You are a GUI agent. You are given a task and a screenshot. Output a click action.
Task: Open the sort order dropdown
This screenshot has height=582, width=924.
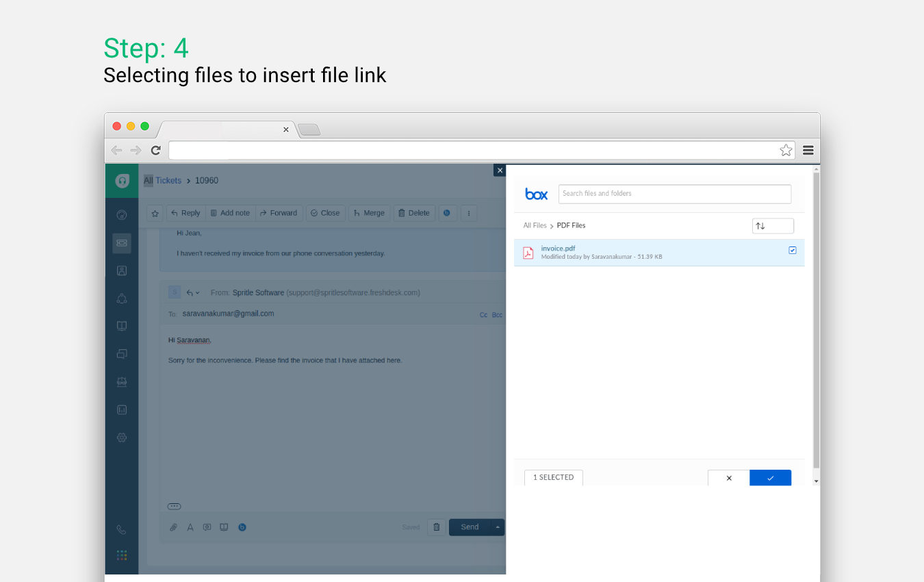(772, 226)
